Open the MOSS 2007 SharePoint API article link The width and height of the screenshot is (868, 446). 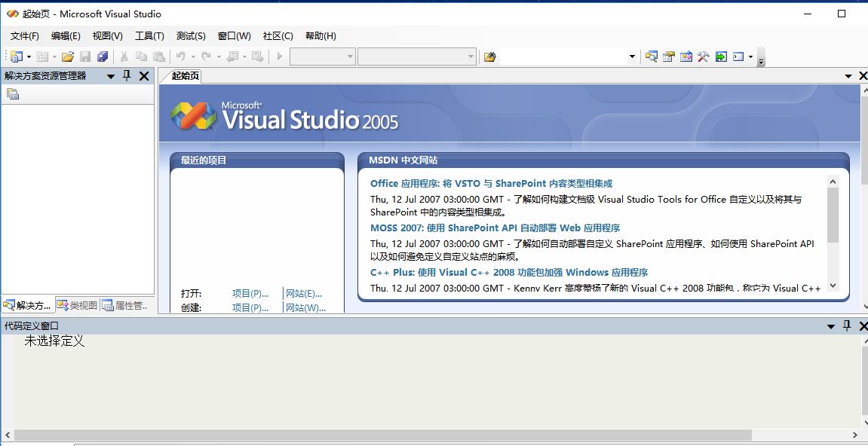point(495,228)
